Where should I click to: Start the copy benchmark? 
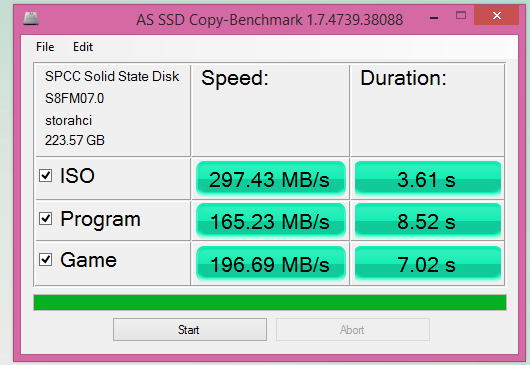pos(190,330)
